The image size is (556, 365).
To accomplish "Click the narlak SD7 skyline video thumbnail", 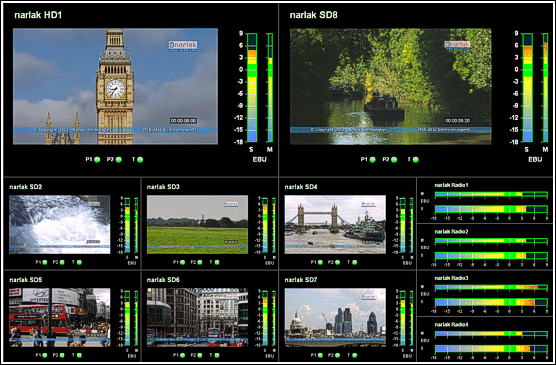I will [x=335, y=317].
